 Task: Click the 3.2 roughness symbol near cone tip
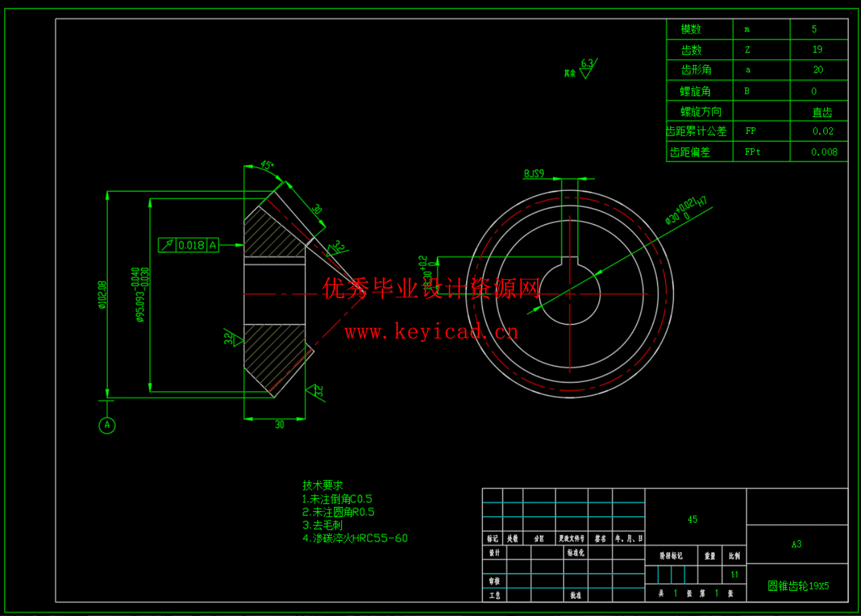337,248
